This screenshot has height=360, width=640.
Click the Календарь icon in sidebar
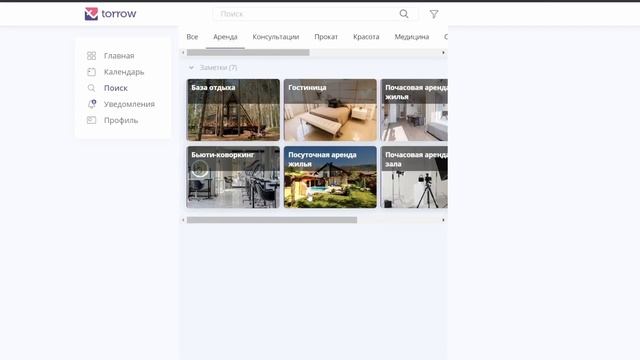click(91, 72)
